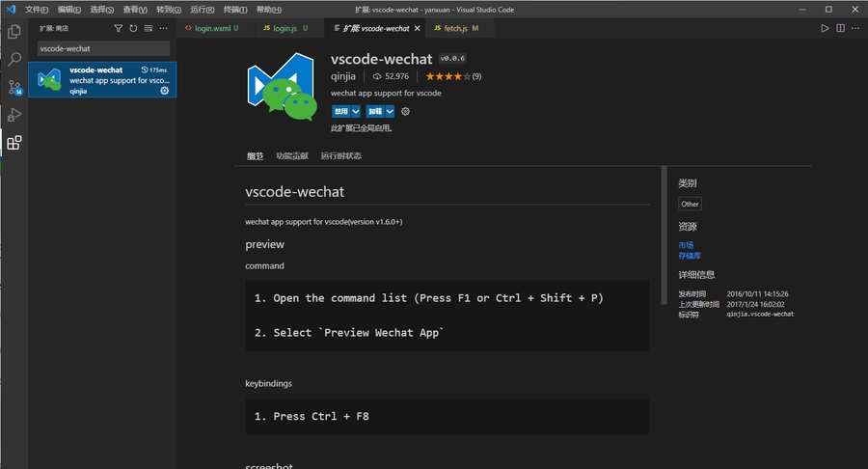Open gear settings on vscode-wechat list item

point(165,91)
